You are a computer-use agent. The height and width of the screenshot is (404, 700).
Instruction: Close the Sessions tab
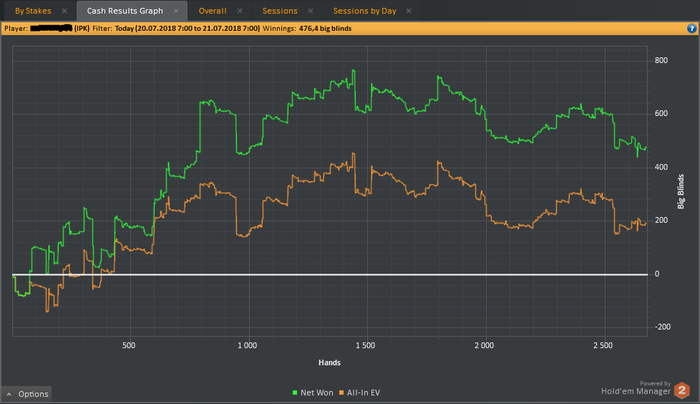[311, 11]
